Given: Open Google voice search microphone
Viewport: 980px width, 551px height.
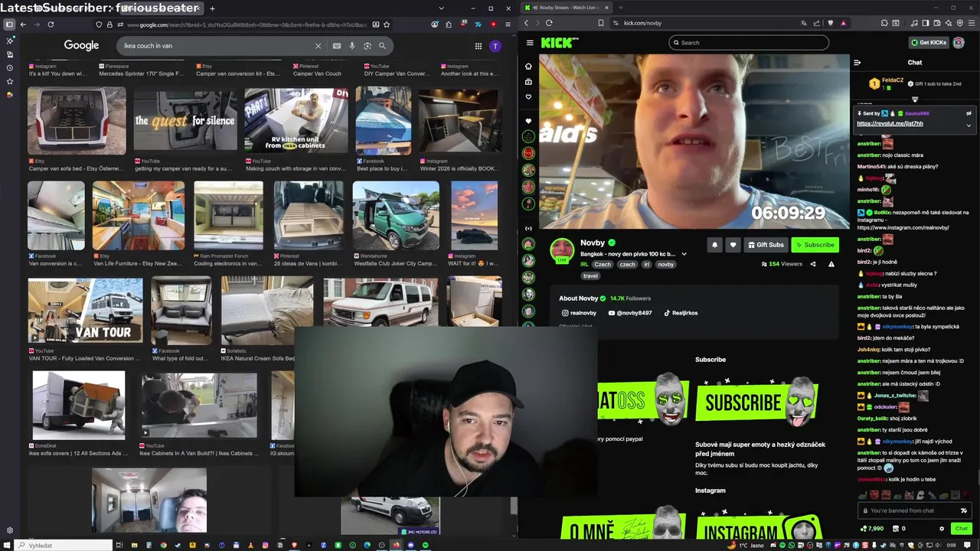Looking at the screenshot, I should pos(352,46).
